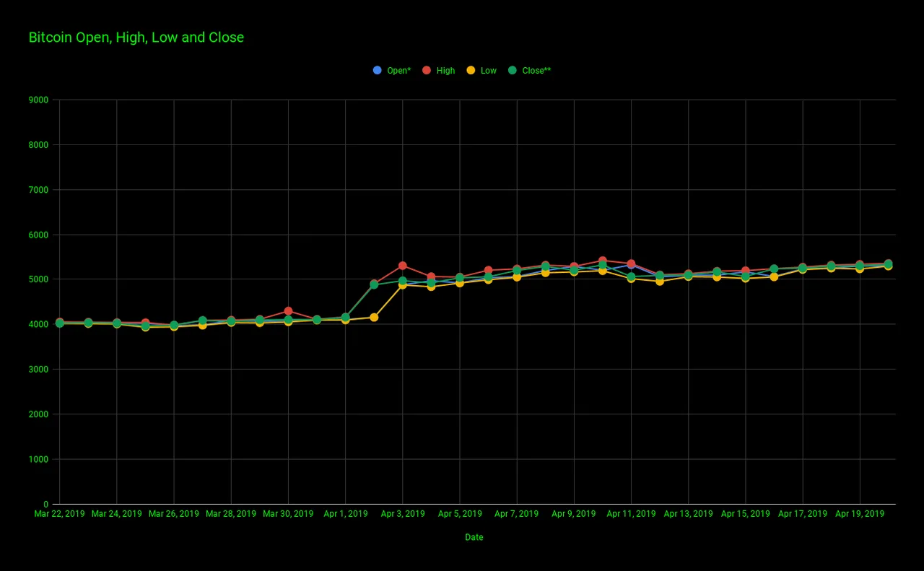This screenshot has width=924, height=571.
Task: Click the chart title "Bitcoin Open, High, Low and Close"
Action: [136, 38]
